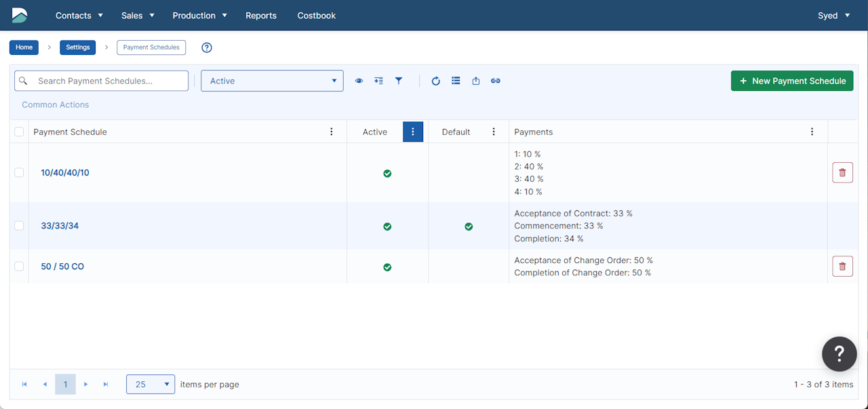Go to Costbook in navigation bar
Viewport: 868px width, 409px height.
point(316,16)
